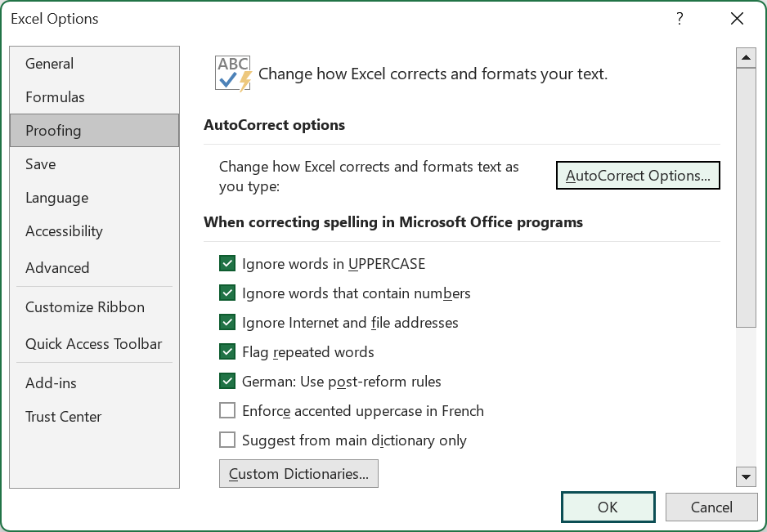Disable Ignore words in UPPERCASE
The width and height of the screenshot is (767, 532).
tap(227, 263)
